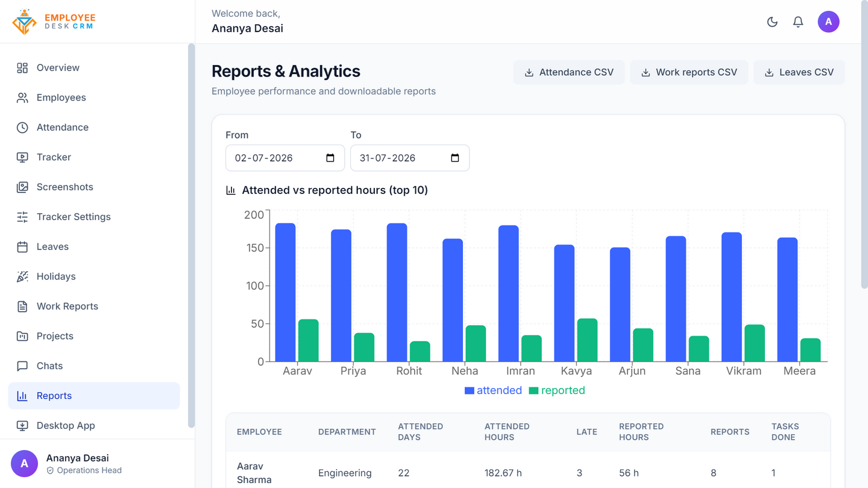Toggle the attended series in chart legend
868x488 pixels.
(x=493, y=390)
